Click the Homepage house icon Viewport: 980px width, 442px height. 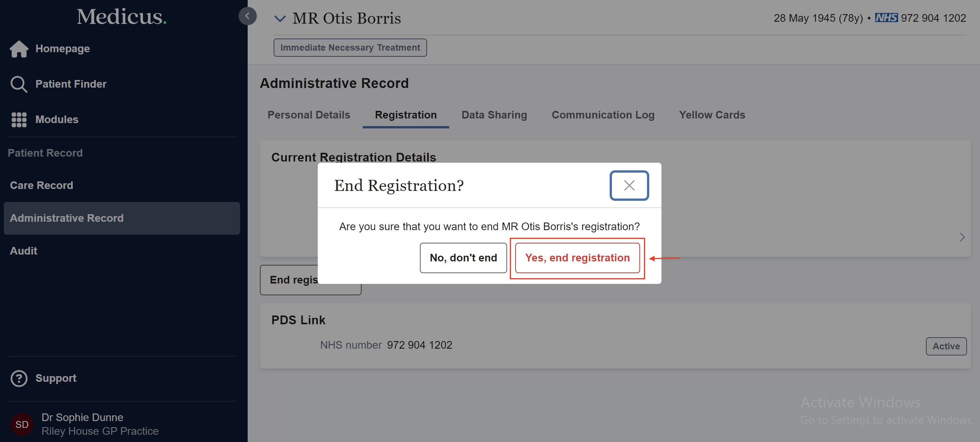tap(18, 49)
